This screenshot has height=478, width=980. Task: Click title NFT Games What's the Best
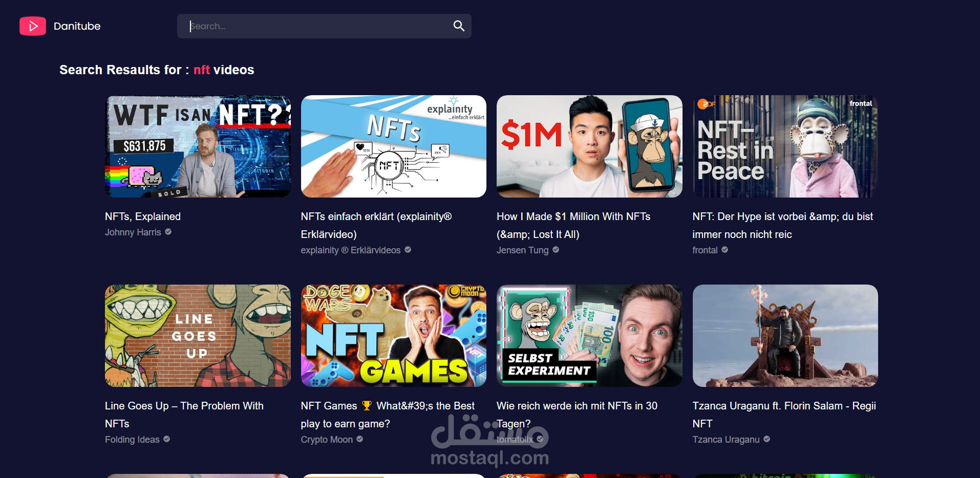click(x=388, y=415)
